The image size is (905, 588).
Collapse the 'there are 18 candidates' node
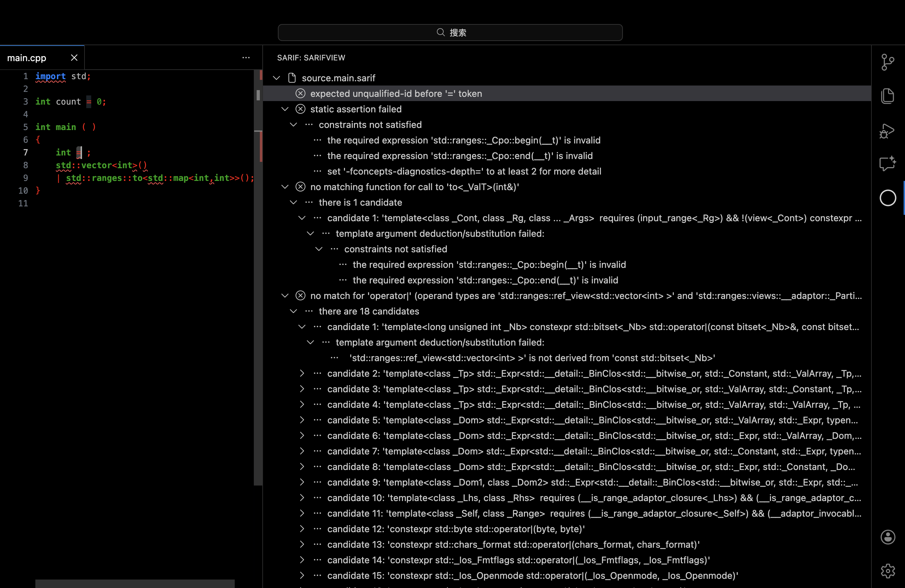coord(293,311)
